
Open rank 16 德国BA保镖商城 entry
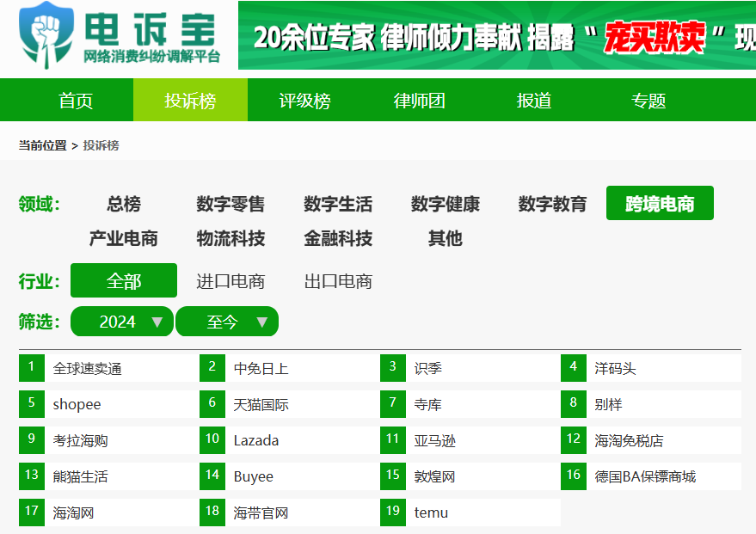(651, 476)
